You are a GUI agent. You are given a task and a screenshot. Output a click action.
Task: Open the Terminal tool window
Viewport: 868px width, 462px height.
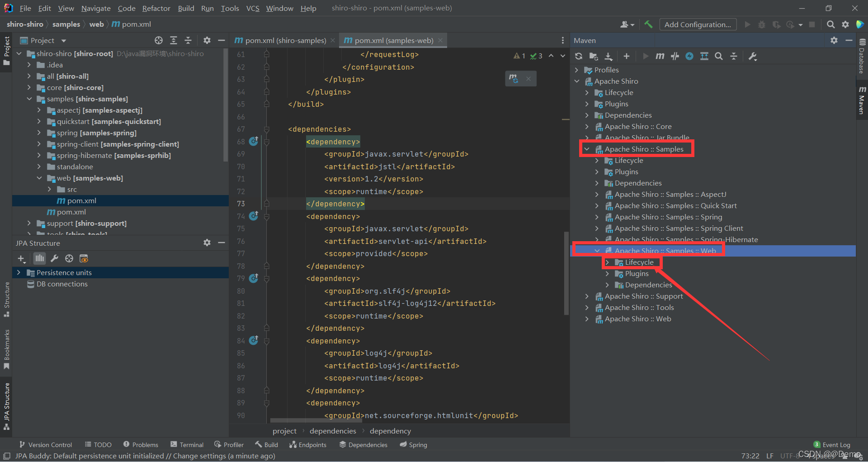187,445
